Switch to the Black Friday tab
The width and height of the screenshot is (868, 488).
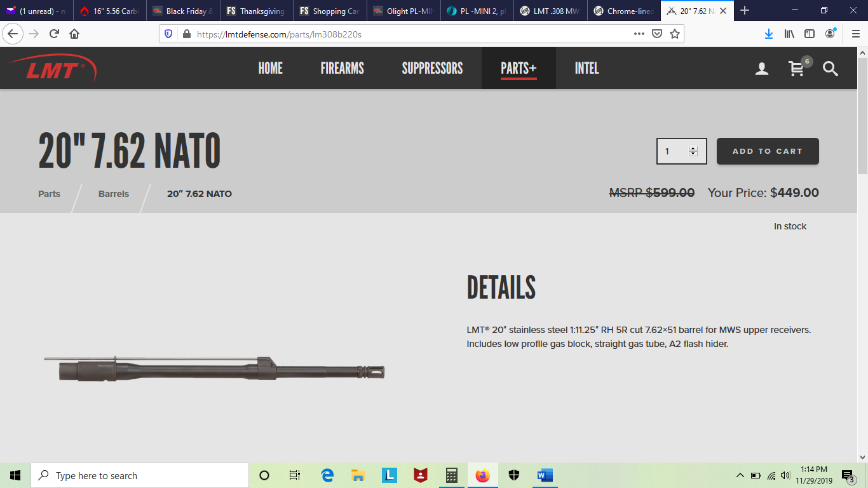(183, 11)
